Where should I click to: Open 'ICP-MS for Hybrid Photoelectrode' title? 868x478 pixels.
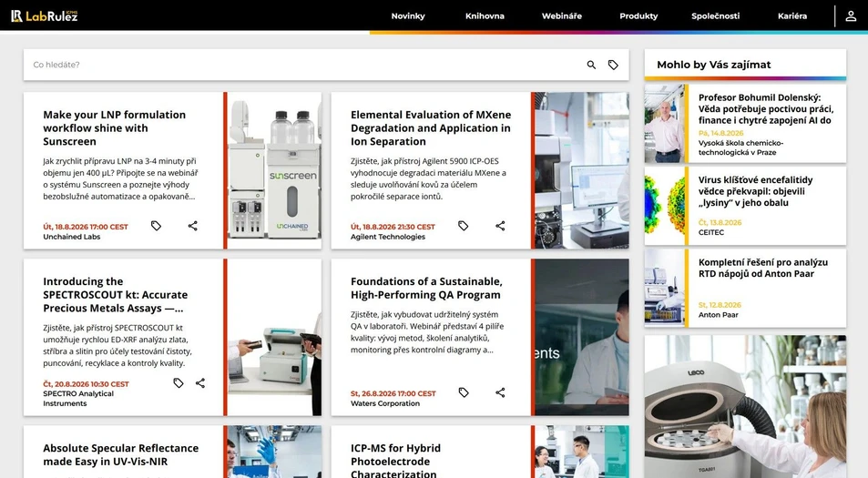395,461
